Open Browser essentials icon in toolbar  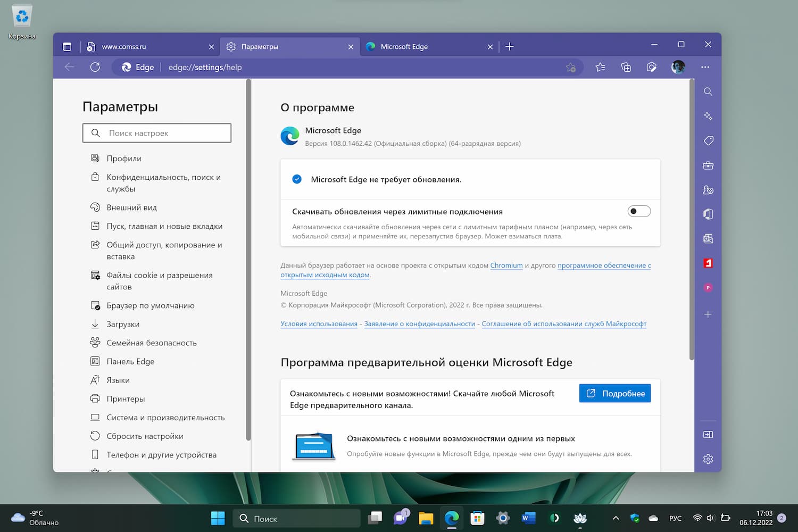pos(652,67)
